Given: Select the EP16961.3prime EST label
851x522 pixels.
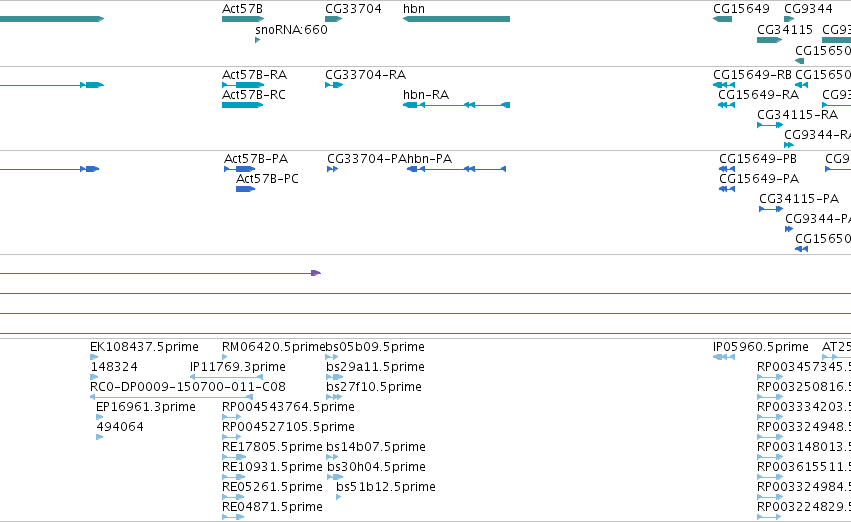Looking at the screenshot, I should pyautogui.click(x=146, y=406).
